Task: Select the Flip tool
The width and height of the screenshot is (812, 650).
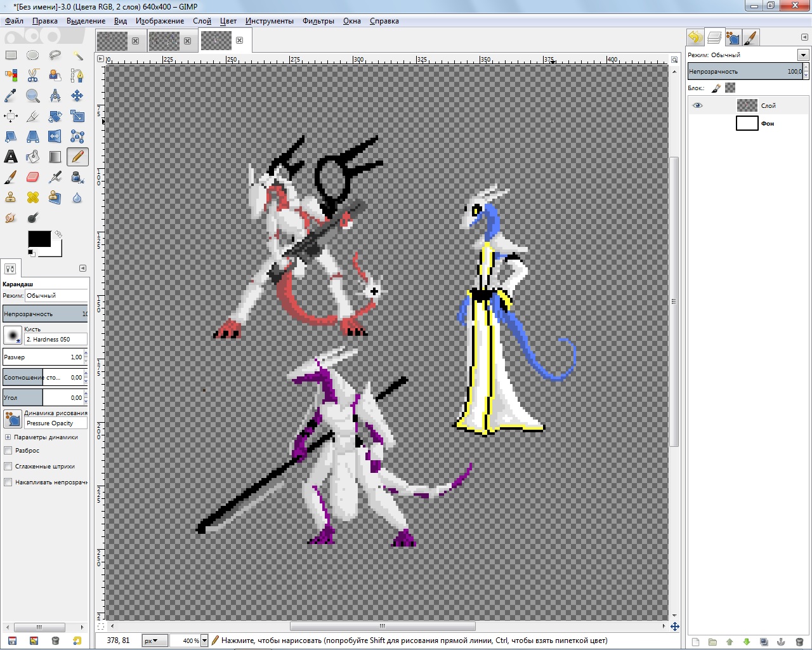Action: (55, 136)
